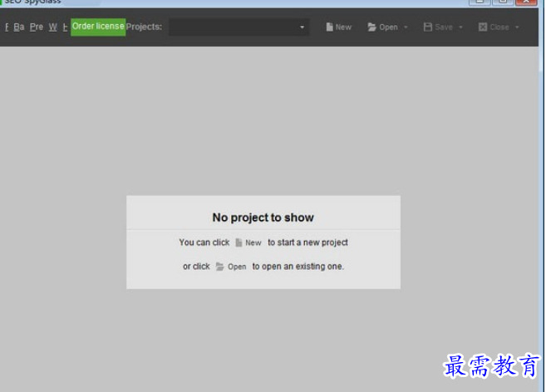This screenshot has height=392, width=546.
Task: Click the toolbar Close project button
Action: tap(494, 27)
